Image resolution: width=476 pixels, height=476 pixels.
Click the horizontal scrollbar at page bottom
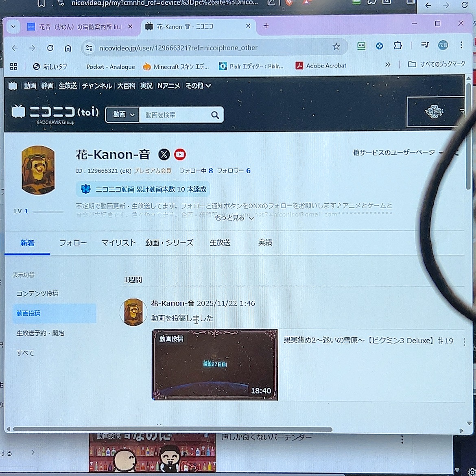(172, 429)
